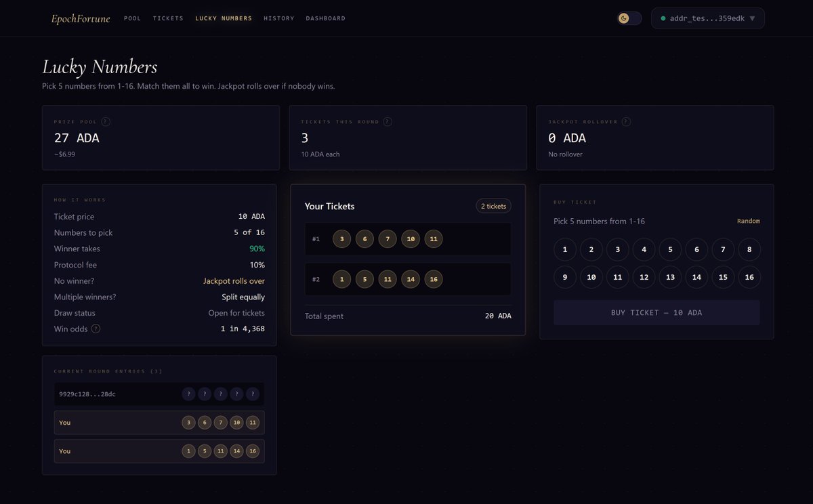
Task: Click ball 10 on ticket #1
Action: 411,239
